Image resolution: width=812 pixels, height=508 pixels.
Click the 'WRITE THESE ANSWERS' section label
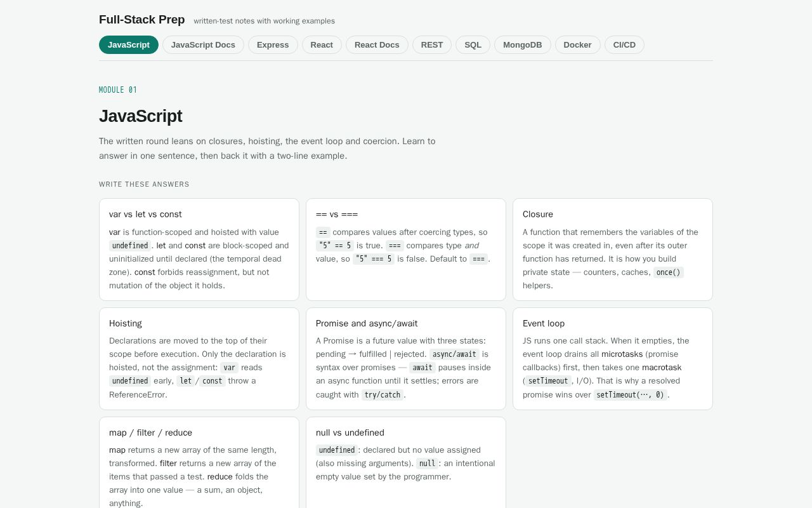point(144,184)
